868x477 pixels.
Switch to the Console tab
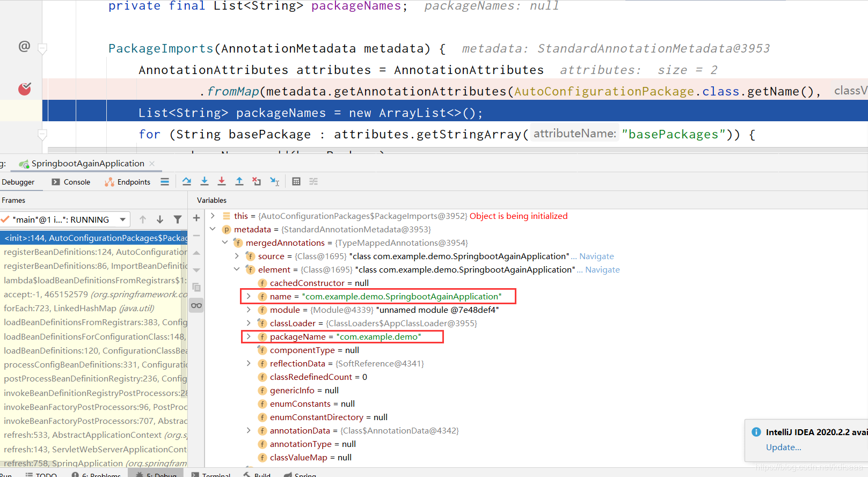click(71, 182)
